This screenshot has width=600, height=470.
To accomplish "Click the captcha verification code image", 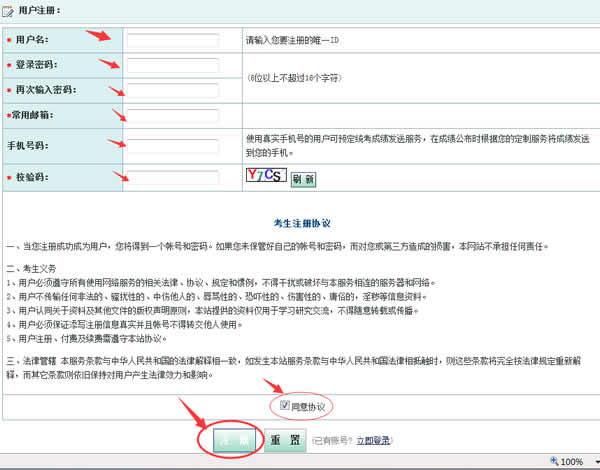I will pyautogui.click(x=266, y=177).
